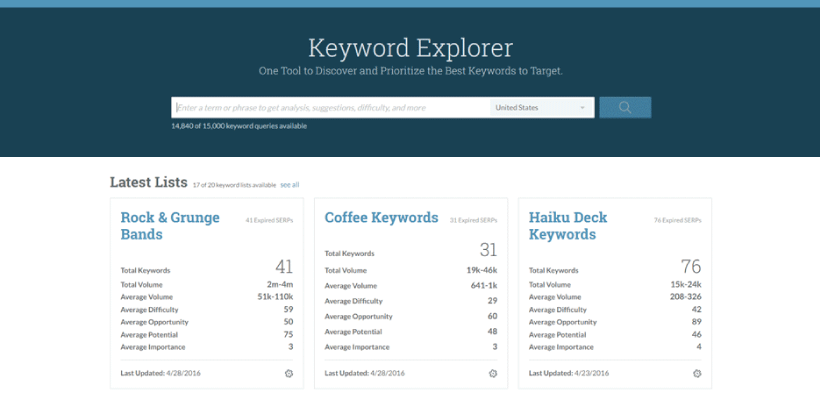The image size is (820, 394).
Task: Open the Rock & Grunge Bands list
Action: point(170,226)
